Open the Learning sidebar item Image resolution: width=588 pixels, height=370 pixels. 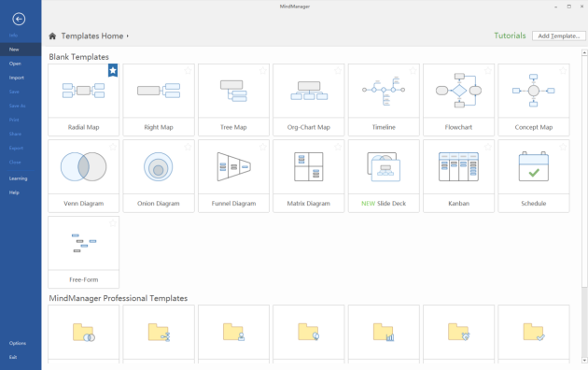(18, 178)
